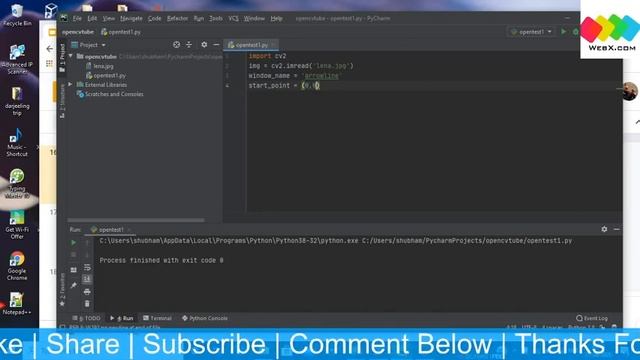Open Notepad++ desktop icon

[16, 304]
